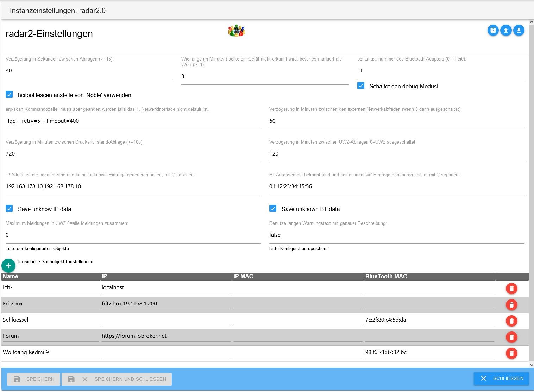Click the Speichern button
534x392 pixels.
pos(34,379)
